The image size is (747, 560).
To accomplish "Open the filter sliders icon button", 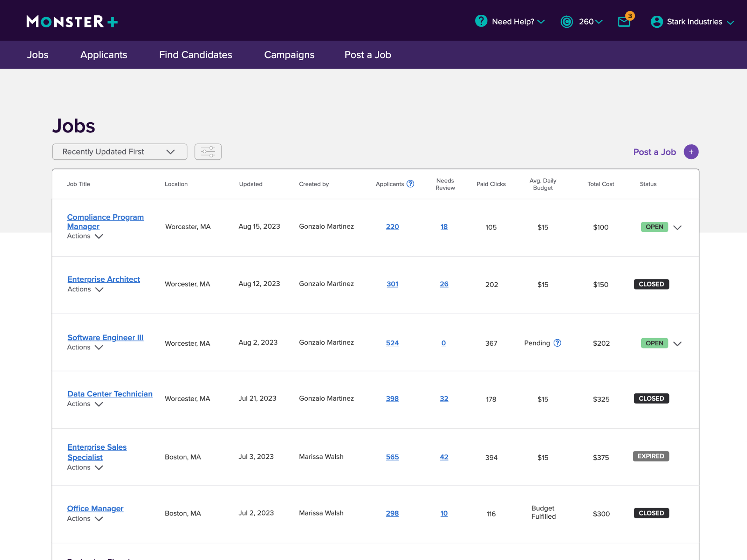I will (208, 152).
